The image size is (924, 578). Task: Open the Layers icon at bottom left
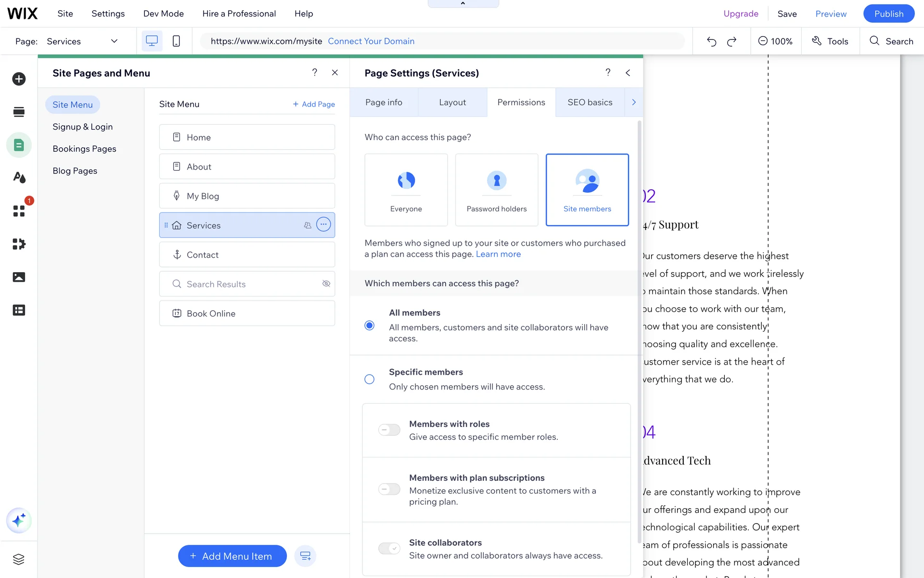pyautogui.click(x=19, y=559)
